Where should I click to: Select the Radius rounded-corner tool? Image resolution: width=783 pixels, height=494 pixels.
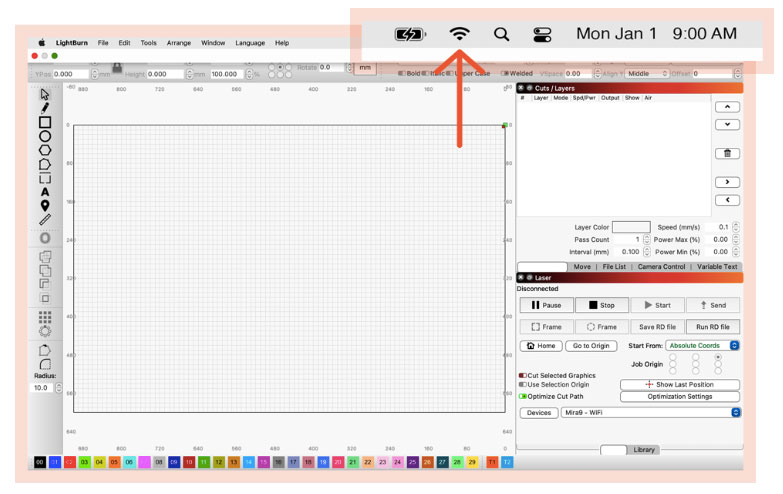[45, 364]
